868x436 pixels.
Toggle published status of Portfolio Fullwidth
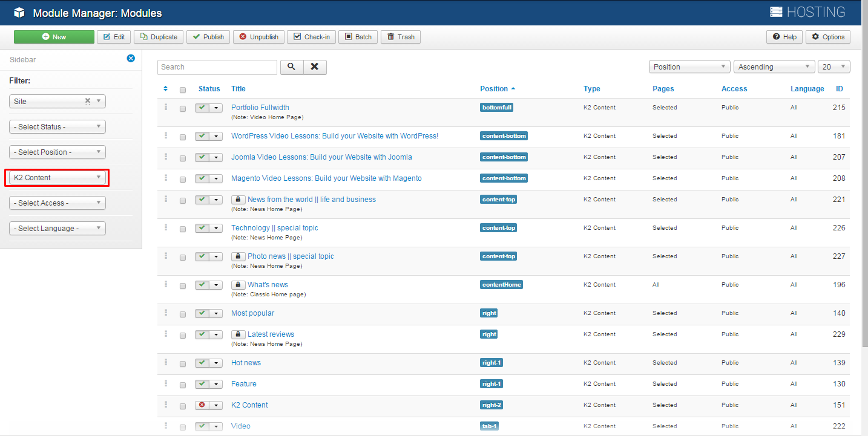[x=202, y=108]
